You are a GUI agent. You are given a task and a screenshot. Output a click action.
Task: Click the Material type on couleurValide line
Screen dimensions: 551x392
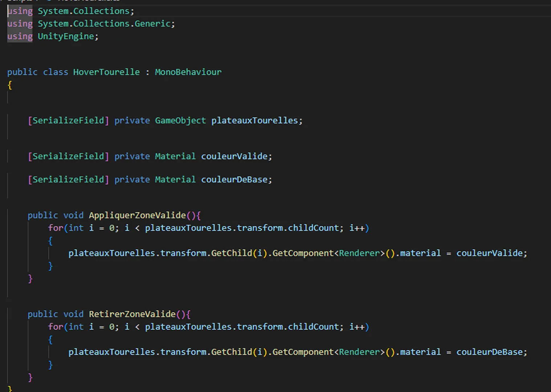coord(175,156)
